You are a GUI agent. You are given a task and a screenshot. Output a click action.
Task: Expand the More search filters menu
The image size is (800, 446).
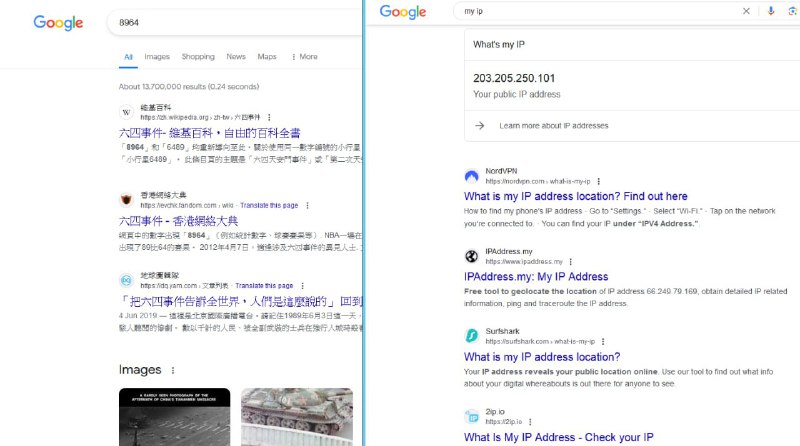303,57
